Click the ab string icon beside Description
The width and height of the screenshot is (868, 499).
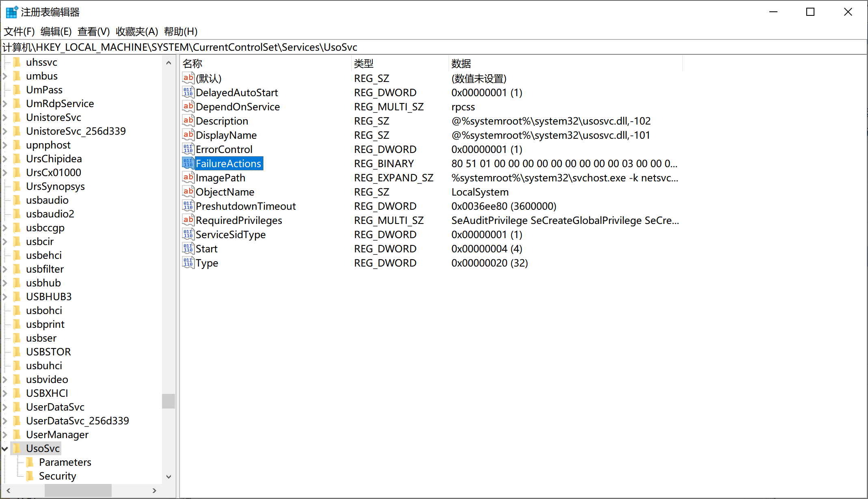[188, 120]
